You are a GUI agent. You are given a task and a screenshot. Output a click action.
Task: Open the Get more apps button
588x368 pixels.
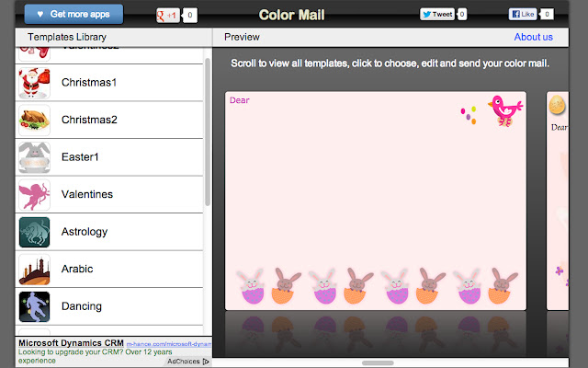[73, 15]
